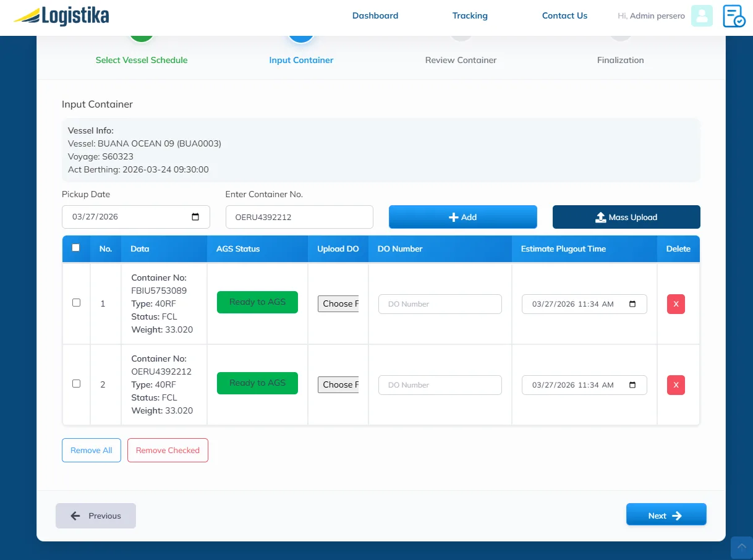Click the 'Vessel: BUANA OCEAN 09 (BUA0003)' text
The image size is (753, 560).
coord(145,143)
